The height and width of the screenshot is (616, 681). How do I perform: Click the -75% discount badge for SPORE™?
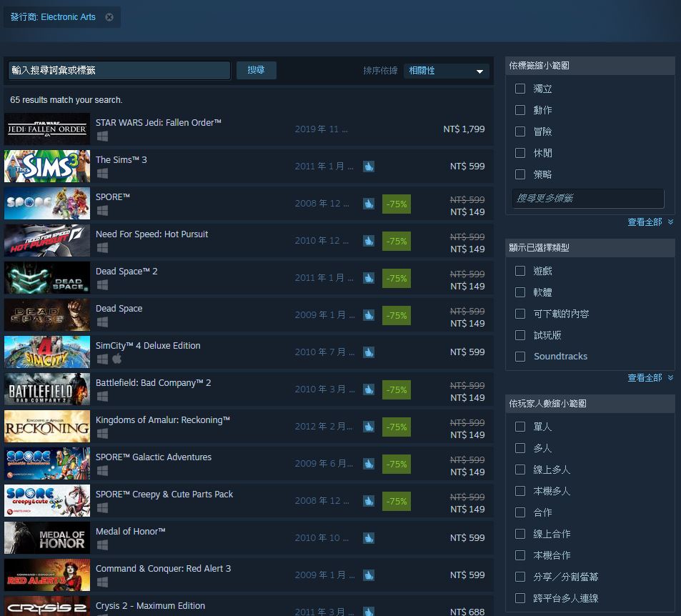(396, 204)
